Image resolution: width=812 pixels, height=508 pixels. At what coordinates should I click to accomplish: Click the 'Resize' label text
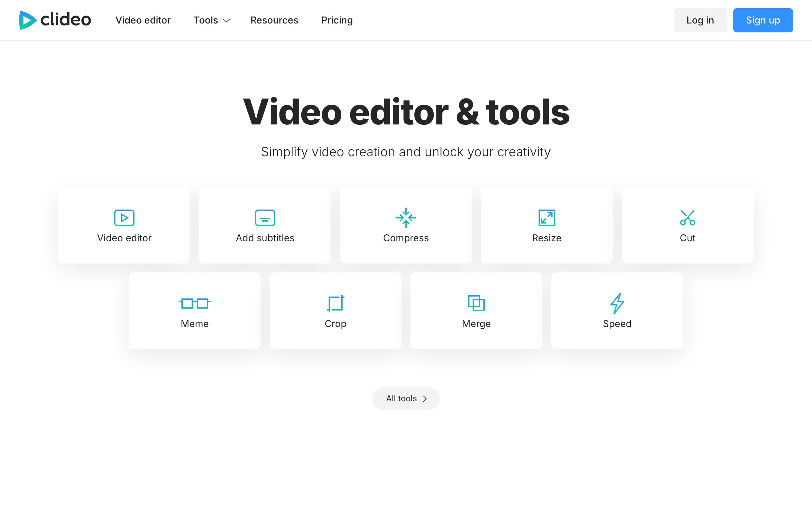[547, 238]
